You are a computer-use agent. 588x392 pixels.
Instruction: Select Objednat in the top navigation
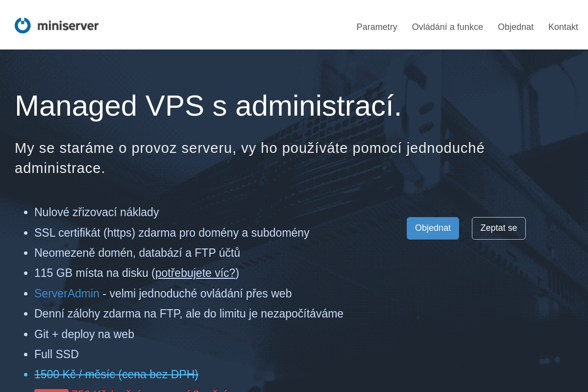pyautogui.click(x=515, y=27)
